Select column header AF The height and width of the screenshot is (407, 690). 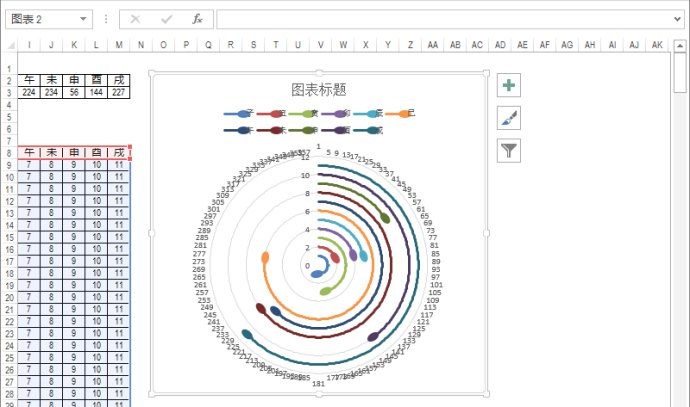(545, 45)
